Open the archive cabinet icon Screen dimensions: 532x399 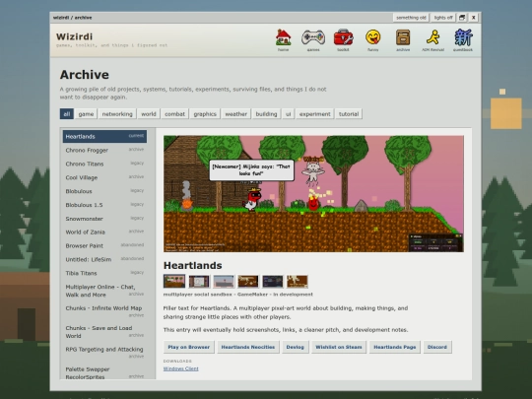click(x=403, y=40)
